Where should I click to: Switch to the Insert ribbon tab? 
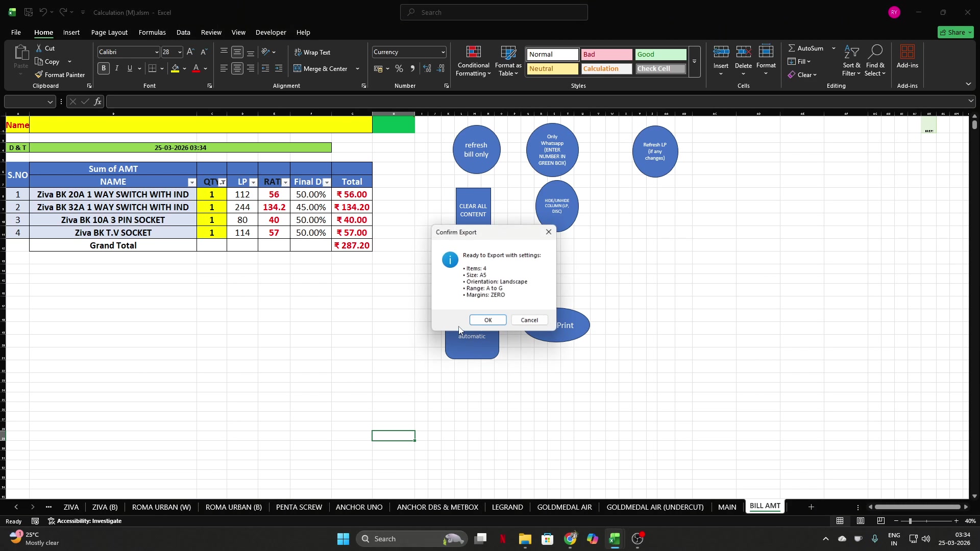tap(71, 32)
